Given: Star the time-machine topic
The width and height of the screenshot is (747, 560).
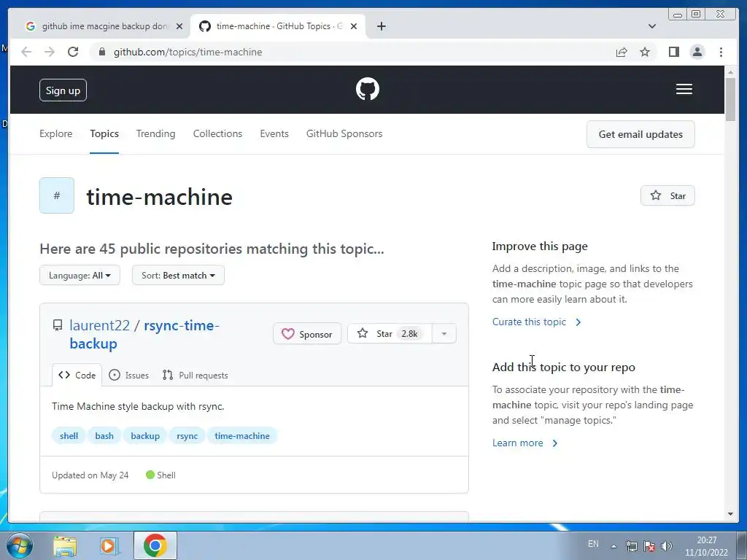Looking at the screenshot, I should point(667,195).
